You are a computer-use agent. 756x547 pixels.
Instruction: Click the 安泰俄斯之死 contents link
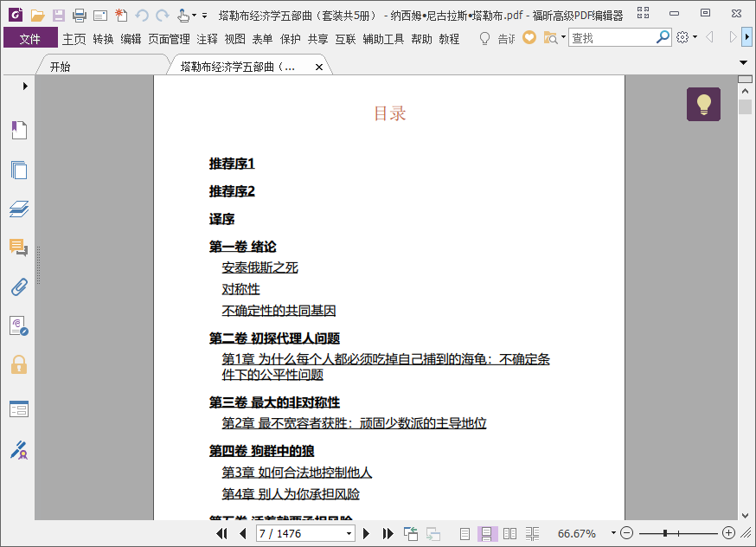(259, 267)
